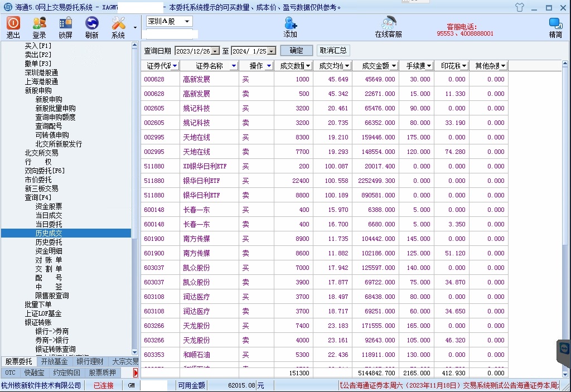Click the table scrollbar down arrow
This screenshot has height=392, width=571.
(x=565, y=374)
